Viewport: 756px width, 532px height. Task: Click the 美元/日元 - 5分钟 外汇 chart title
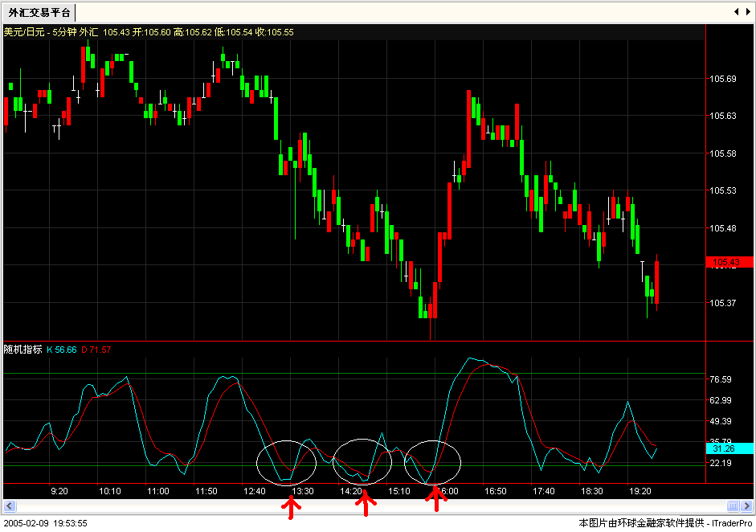click(51, 32)
